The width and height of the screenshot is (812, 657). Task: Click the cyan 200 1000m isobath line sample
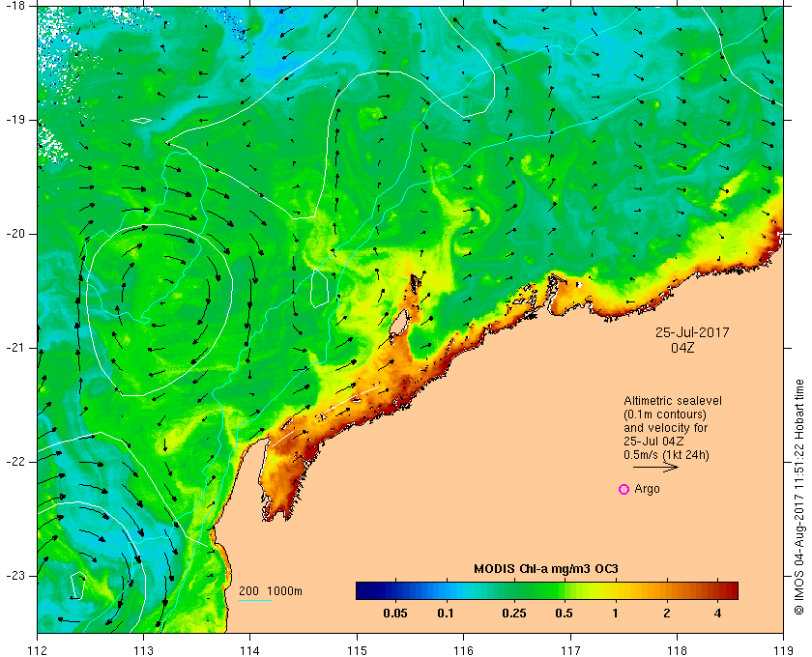coord(255,601)
